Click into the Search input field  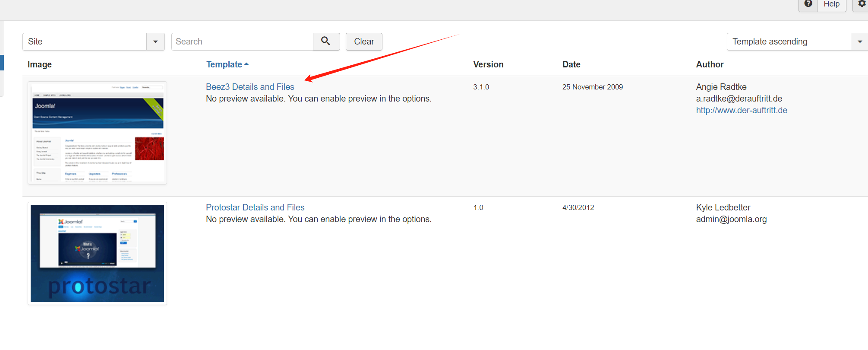point(242,42)
